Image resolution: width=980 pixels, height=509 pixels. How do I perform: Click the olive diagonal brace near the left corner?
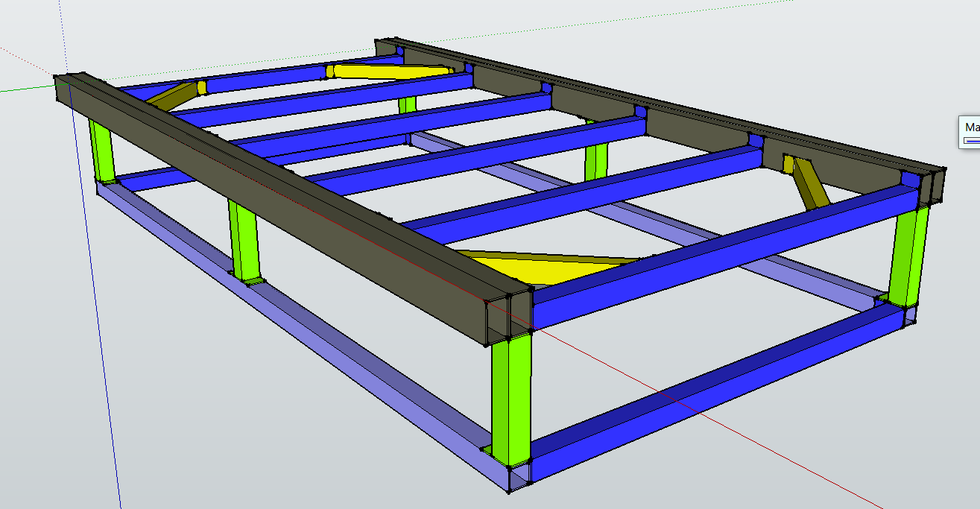[x=173, y=95]
